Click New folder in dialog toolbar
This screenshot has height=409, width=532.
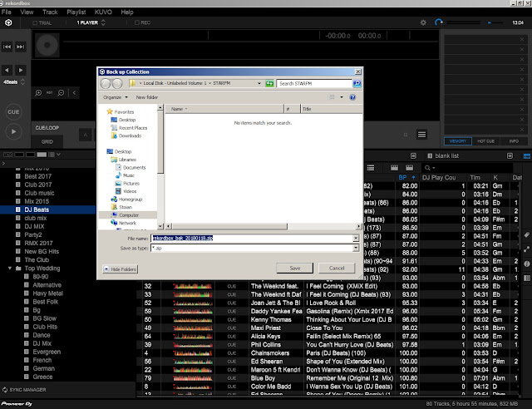coord(147,97)
